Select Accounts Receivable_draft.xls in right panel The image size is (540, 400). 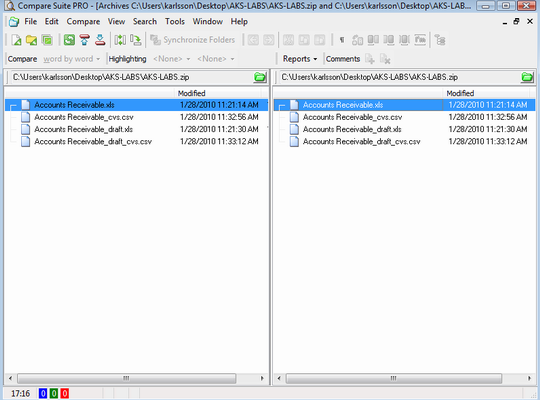352,129
